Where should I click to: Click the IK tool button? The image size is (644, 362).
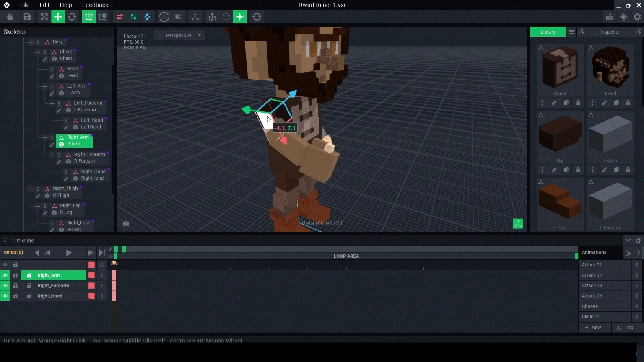pyautogui.click(x=178, y=17)
